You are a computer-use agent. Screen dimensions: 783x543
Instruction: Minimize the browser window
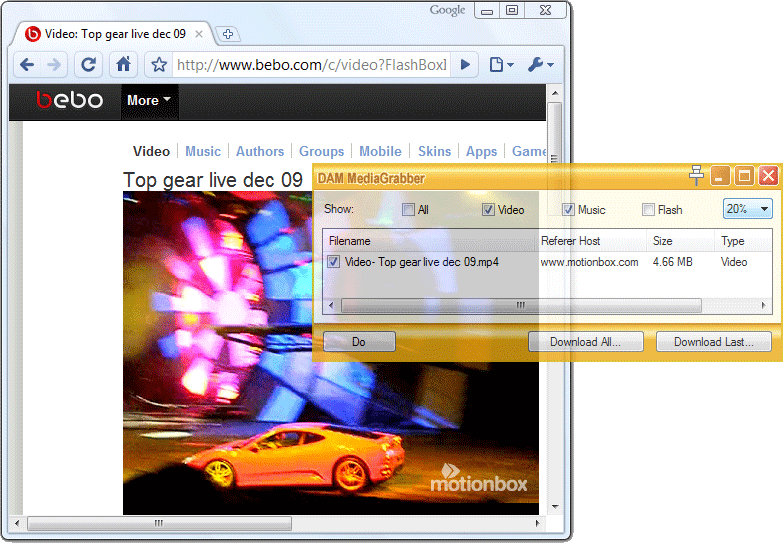pos(487,10)
